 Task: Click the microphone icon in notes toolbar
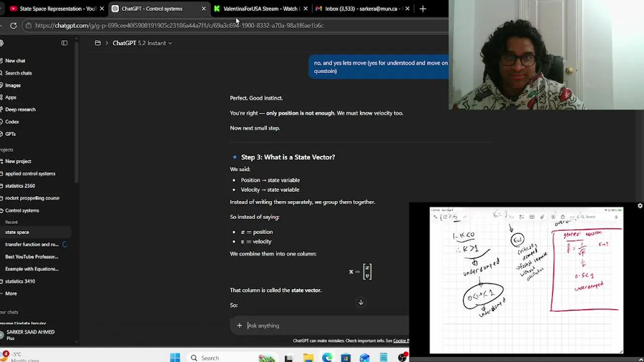(616, 217)
